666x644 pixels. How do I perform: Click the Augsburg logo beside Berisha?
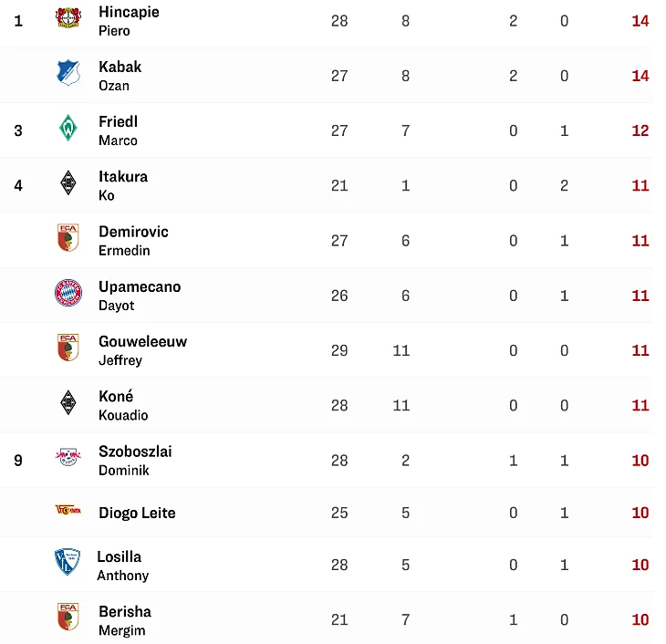click(68, 618)
